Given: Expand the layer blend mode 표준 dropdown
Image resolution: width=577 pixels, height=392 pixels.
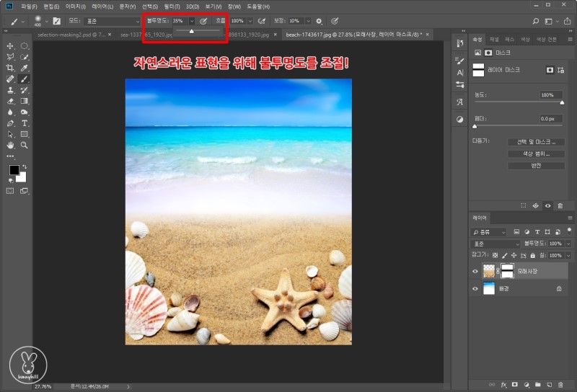Looking at the screenshot, I should tap(495, 244).
